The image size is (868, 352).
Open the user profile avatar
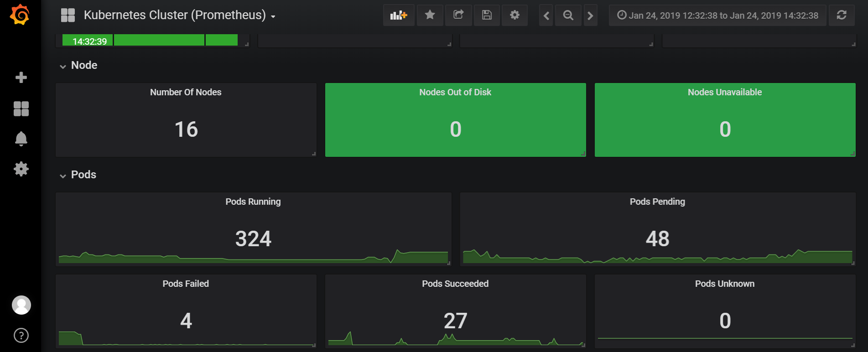(x=21, y=305)
